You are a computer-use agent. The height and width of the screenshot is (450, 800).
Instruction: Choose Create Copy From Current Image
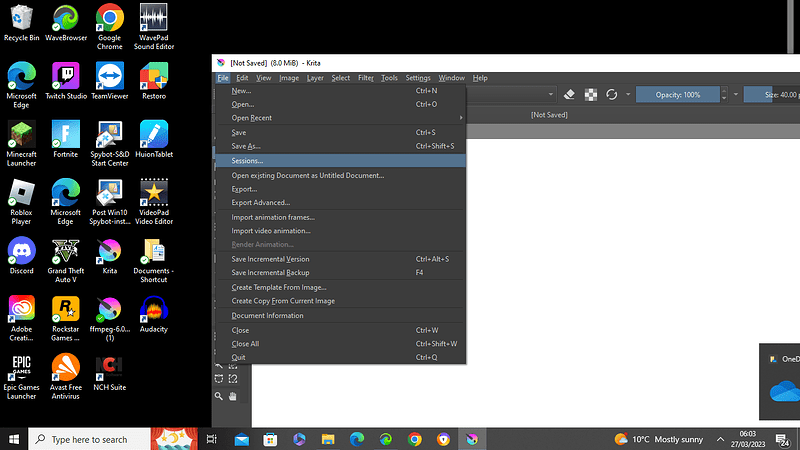coord(340,301)
